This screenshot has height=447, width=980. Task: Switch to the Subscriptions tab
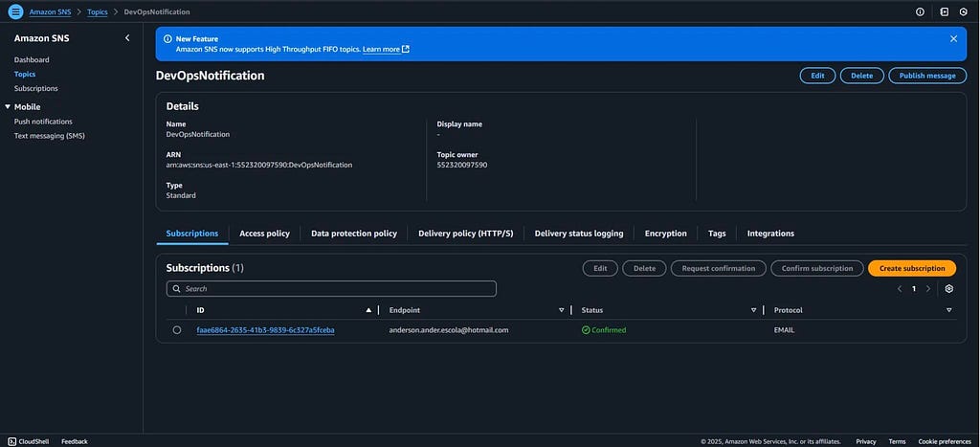(x=191, y=234)
